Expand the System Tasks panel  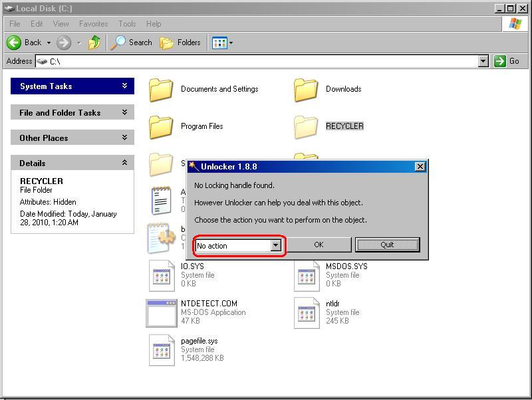click(x=72, y=86)
